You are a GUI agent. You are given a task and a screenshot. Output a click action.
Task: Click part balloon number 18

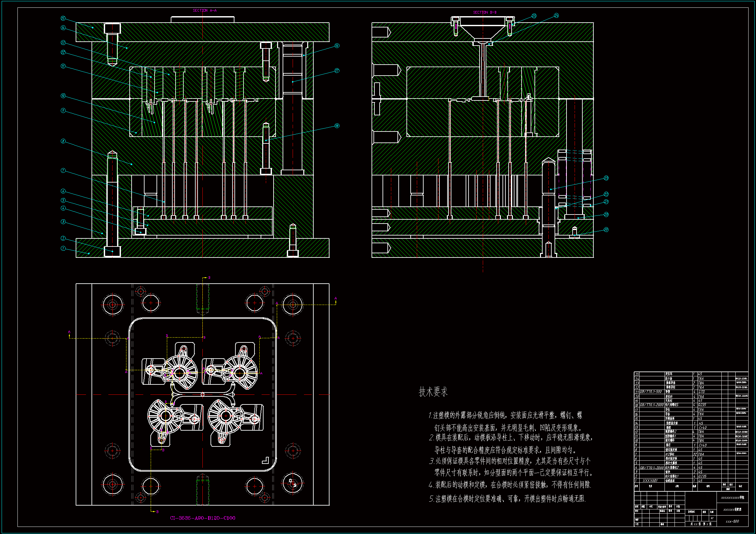[337, 126]
